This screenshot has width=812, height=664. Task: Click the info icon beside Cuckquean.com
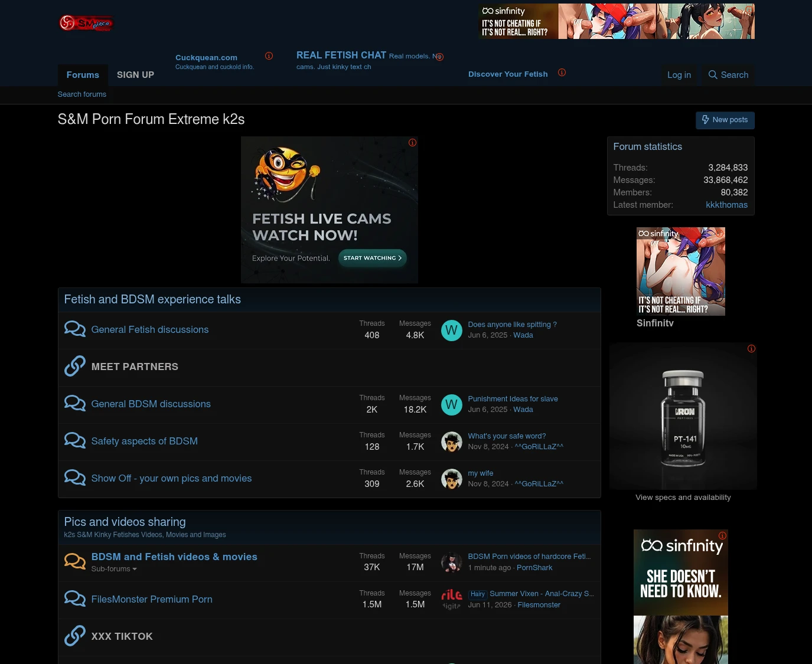point(269,56)
